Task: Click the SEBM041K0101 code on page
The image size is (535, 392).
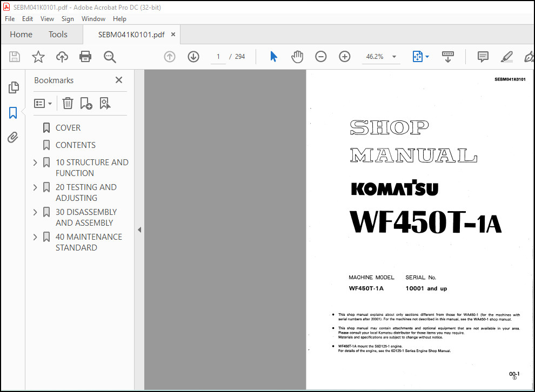Action: (x=510, y=79)
